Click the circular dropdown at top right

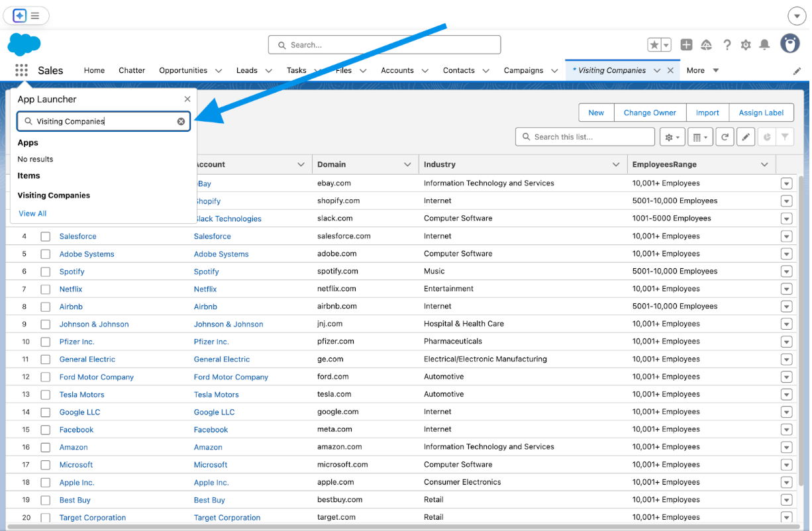pos(796,15)
